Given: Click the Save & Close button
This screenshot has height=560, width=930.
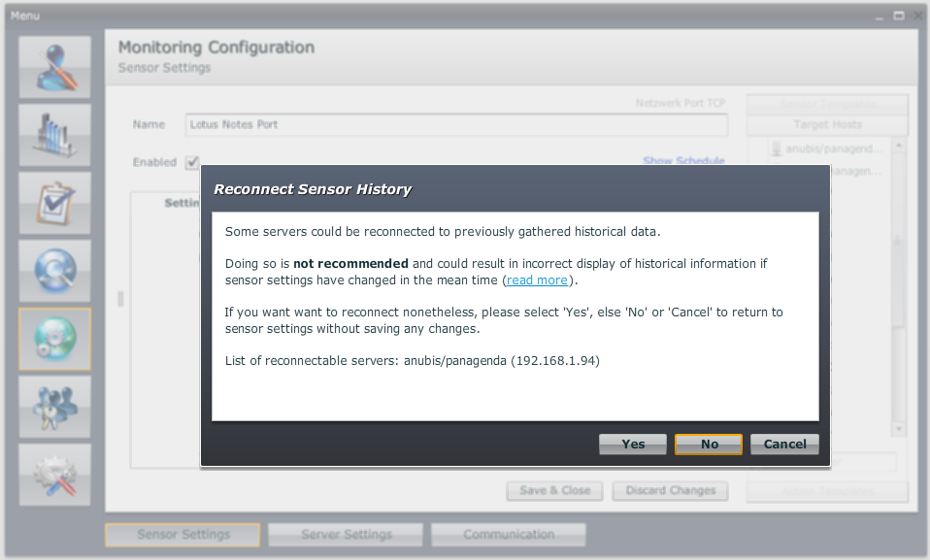Looking at the screenshot, I should 554,490.
